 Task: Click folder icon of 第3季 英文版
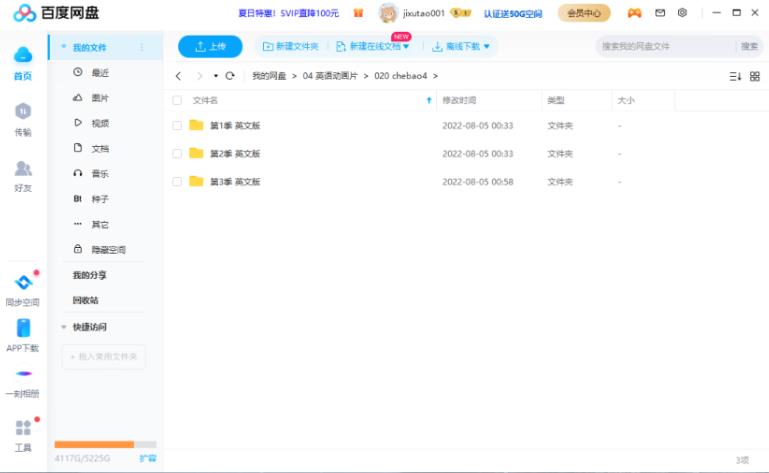coord(196,181)
